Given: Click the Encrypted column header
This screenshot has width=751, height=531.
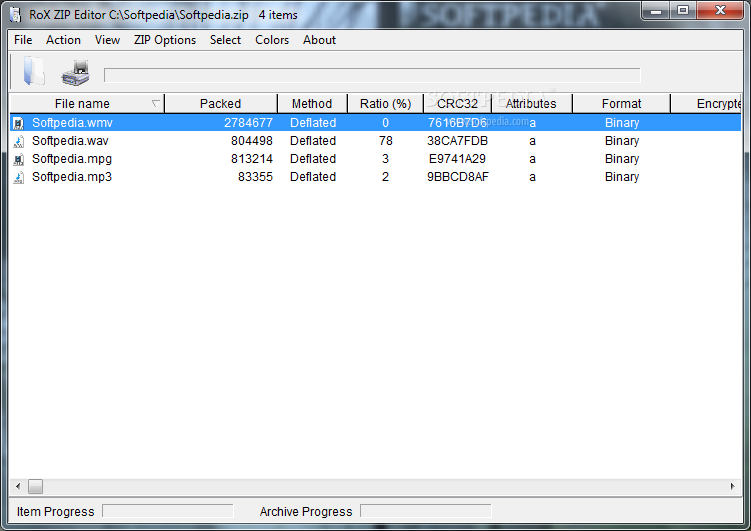Looking at the screenshot, I should pyautogui.click(x=706, y=103).
